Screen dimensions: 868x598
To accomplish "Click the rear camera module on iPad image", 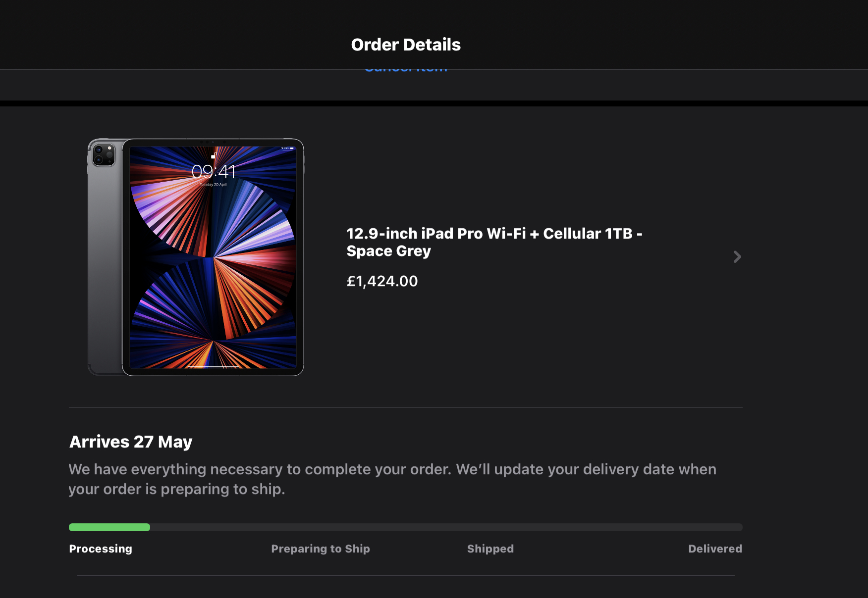I will [x=104, y=155].
